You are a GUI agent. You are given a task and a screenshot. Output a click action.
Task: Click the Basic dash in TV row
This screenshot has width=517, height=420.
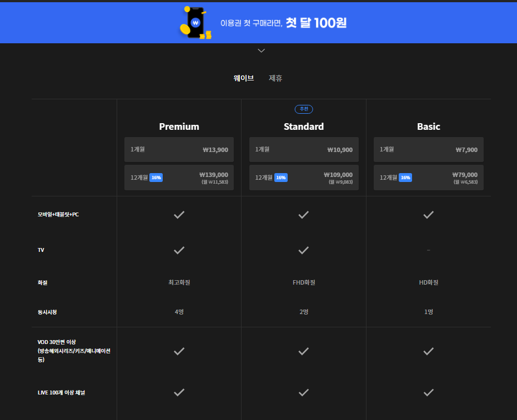tap(428, 250)
